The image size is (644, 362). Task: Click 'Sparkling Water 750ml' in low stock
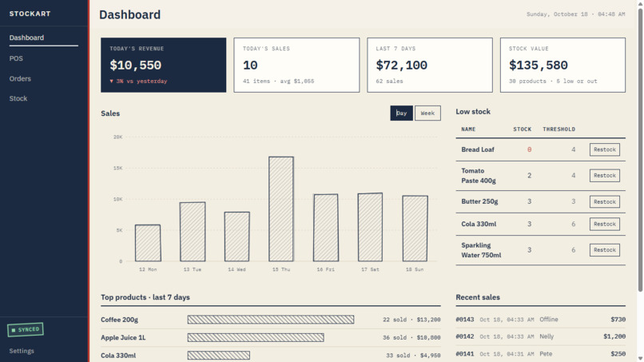click(481, 250)
